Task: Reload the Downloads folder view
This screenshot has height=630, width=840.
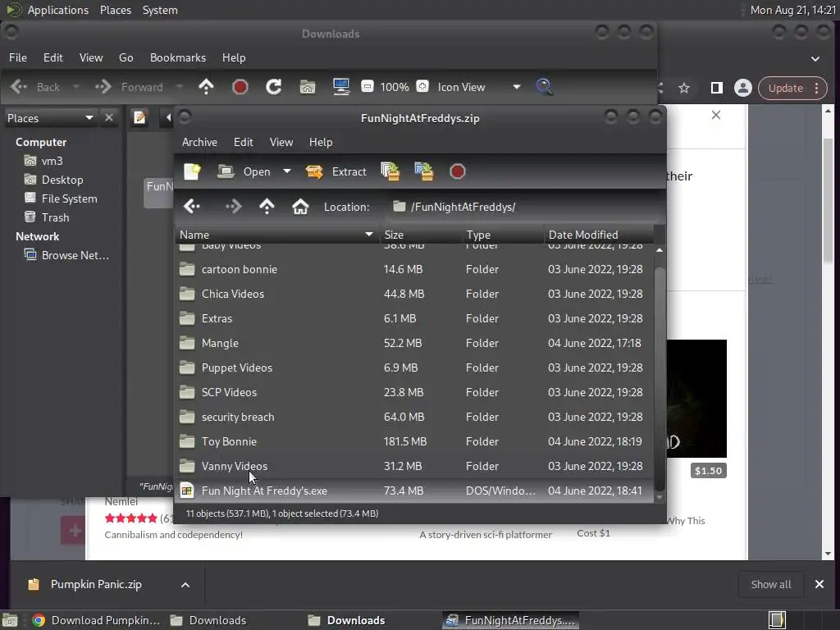Action: point(274,87)
